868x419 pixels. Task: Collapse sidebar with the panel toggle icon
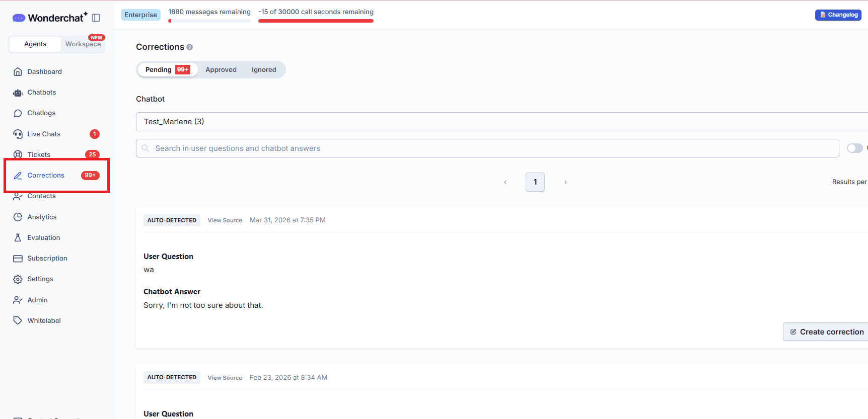(x=96, y=18)
